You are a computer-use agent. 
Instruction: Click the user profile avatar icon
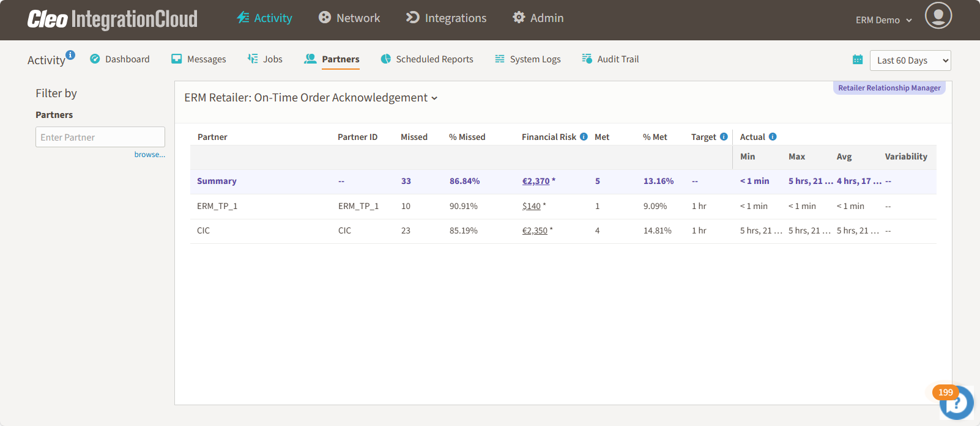click(938, 15)
